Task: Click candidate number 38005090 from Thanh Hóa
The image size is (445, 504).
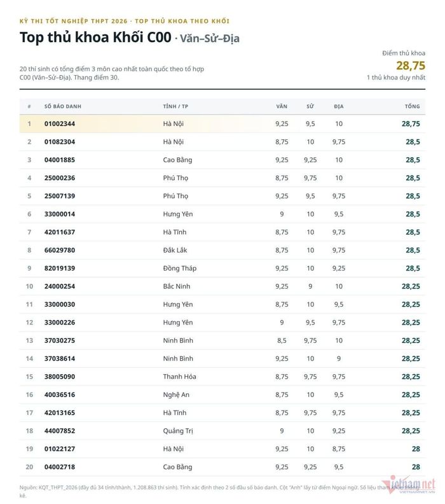Action: (x=60, y=377)
